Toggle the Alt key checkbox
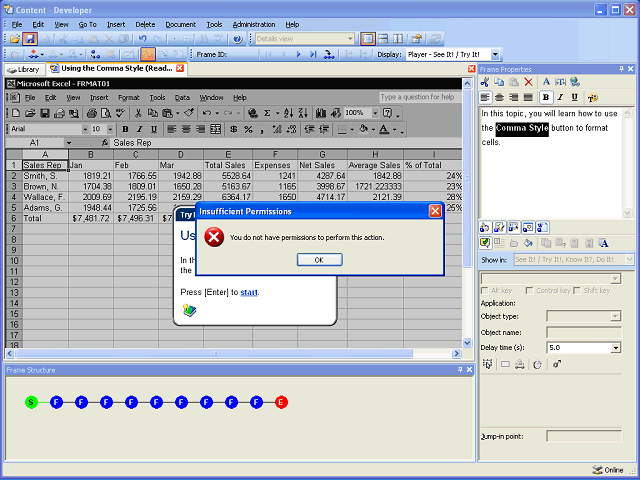Viewport: 640px width, 480px height. 486,290
